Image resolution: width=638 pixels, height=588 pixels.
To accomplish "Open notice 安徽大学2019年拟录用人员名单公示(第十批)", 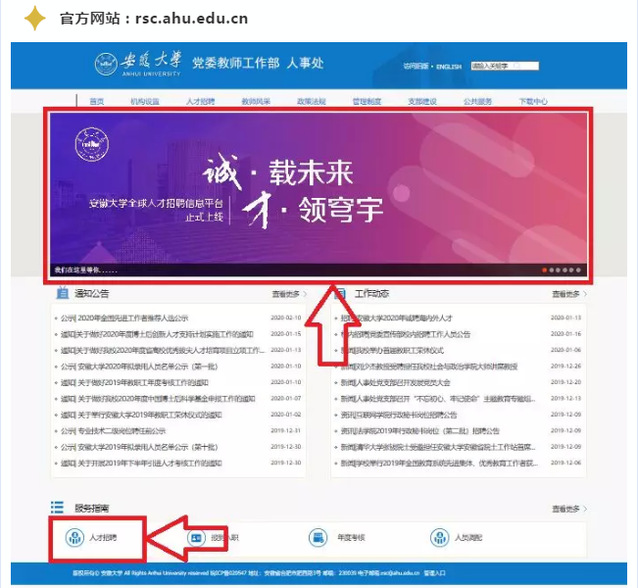I will pos(139,447).
